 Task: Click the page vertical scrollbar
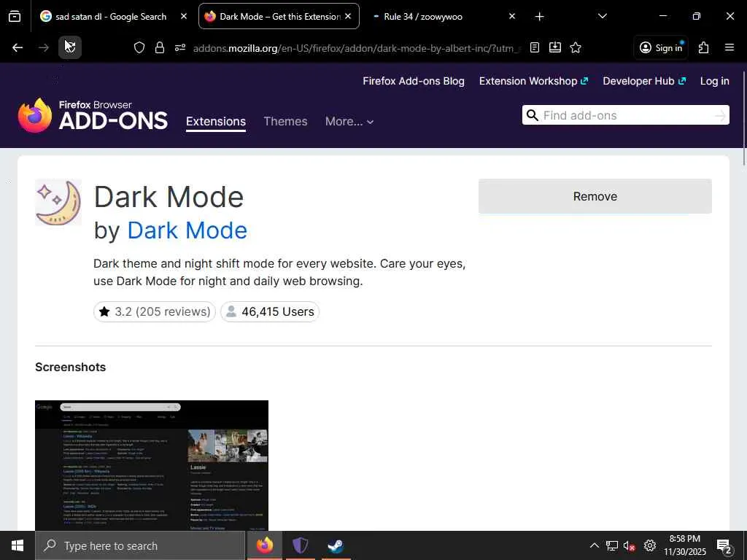(x=743, y=119)
